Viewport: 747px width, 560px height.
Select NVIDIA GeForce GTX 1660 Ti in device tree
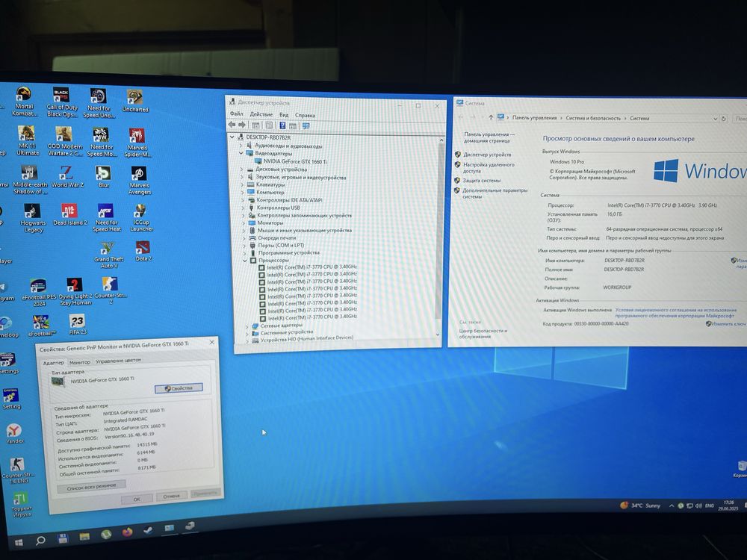[295, 161]
